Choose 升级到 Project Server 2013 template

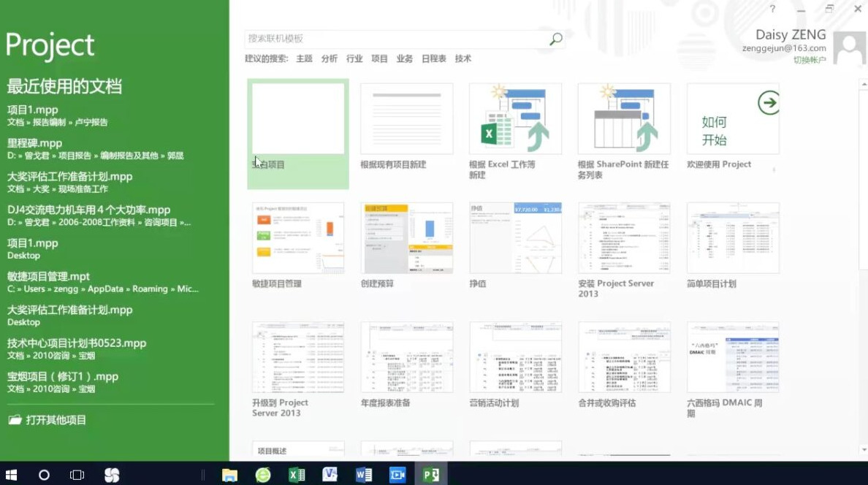[x=298, y=370]
